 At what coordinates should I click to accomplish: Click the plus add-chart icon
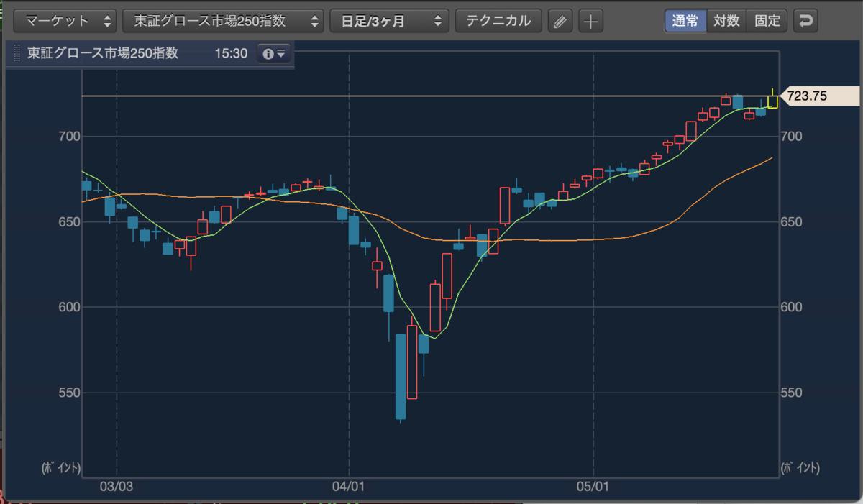point(590,21)
